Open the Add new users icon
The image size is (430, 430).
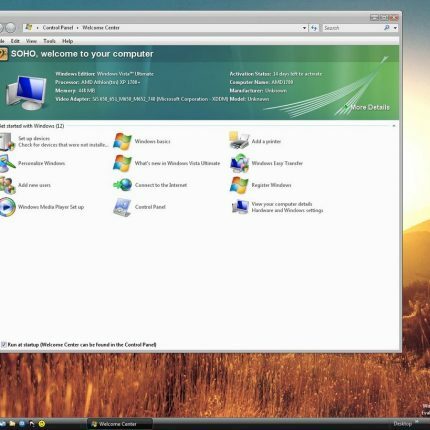coord(7,185)
